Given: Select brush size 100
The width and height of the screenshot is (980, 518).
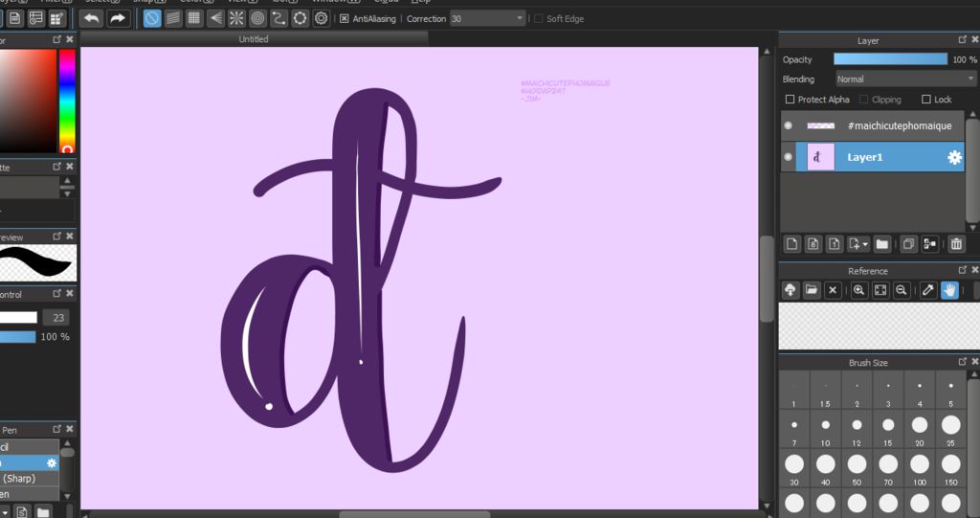Looking at the screenshot, I should pyautogui.click(x=920, y=470).
